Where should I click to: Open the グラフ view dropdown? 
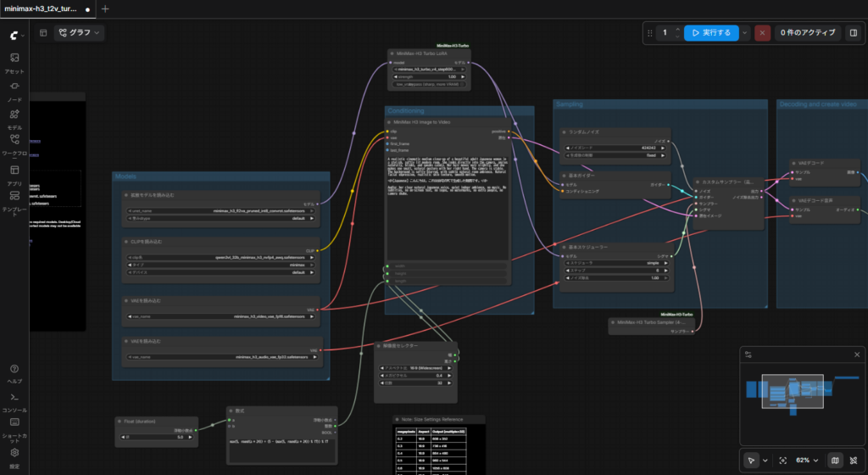[79, 33]
